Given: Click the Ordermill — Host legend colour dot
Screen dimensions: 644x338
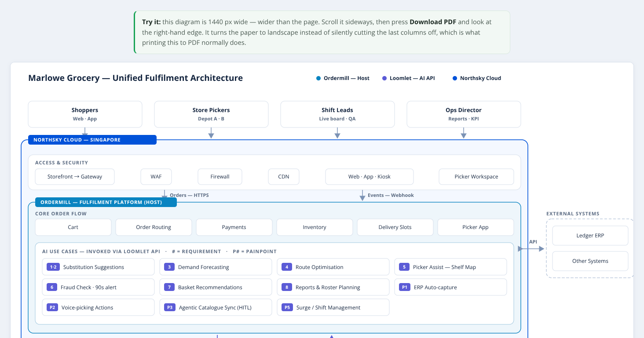Looking at the screenshot, I should coord(318,78).
